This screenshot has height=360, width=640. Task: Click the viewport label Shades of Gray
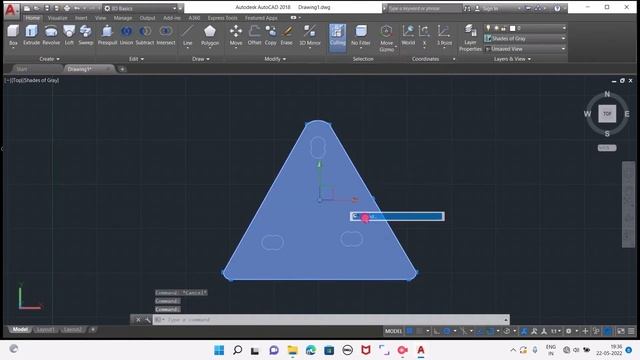click(41, 80)
